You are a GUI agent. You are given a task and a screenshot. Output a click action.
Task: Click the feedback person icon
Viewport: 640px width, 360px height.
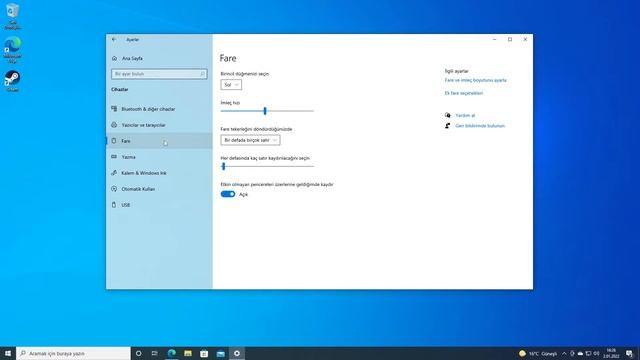click(448, 126)
